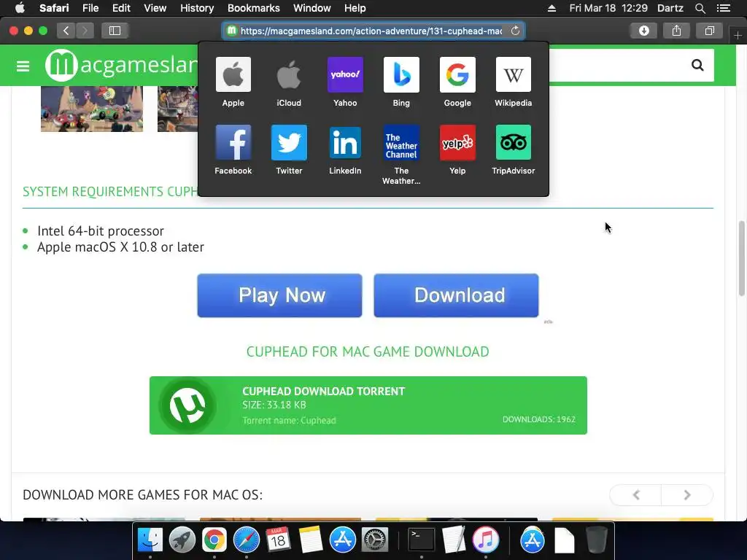Open Terminal from the Dock

(x=422, y=540)
